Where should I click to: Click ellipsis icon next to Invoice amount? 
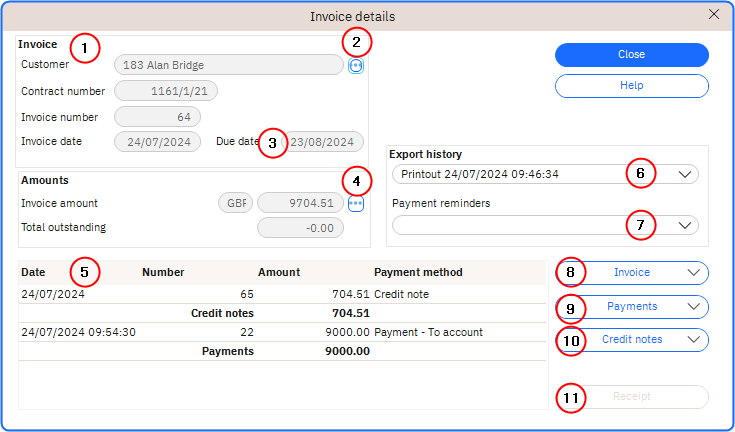(x=356, y=203)
